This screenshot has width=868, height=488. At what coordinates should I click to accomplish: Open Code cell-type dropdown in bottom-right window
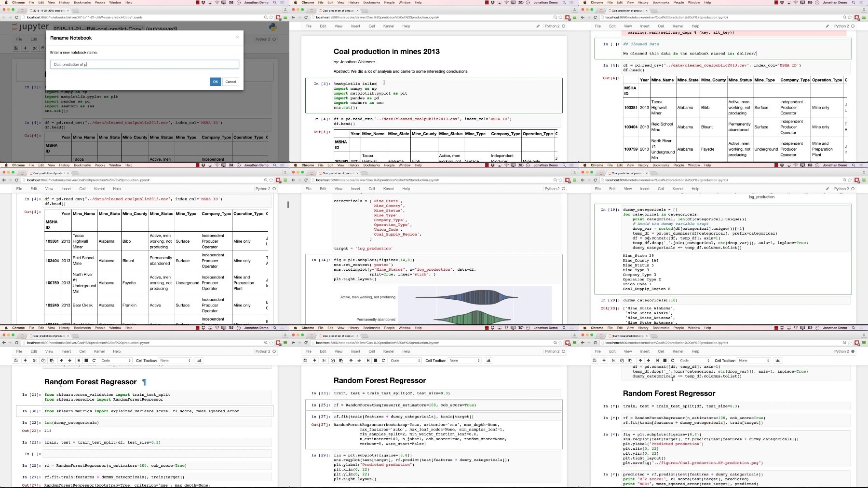[x=694, y=360]
